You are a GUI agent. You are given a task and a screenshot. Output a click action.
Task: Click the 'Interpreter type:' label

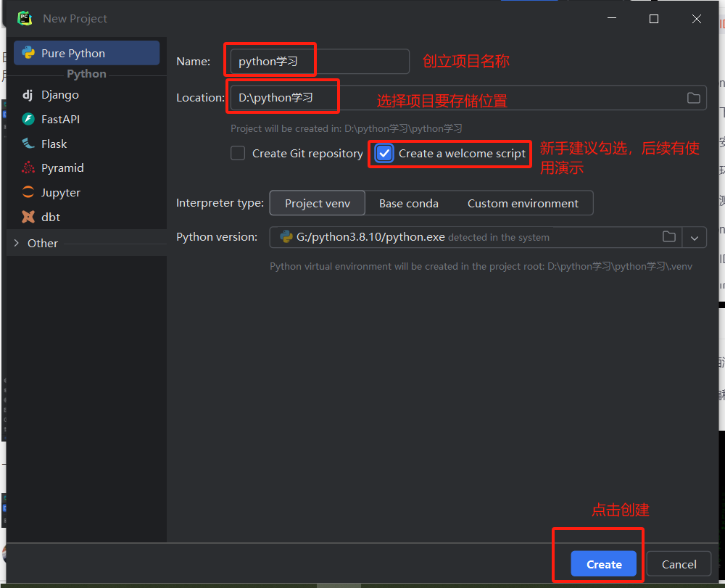click(x=220, y=203)
